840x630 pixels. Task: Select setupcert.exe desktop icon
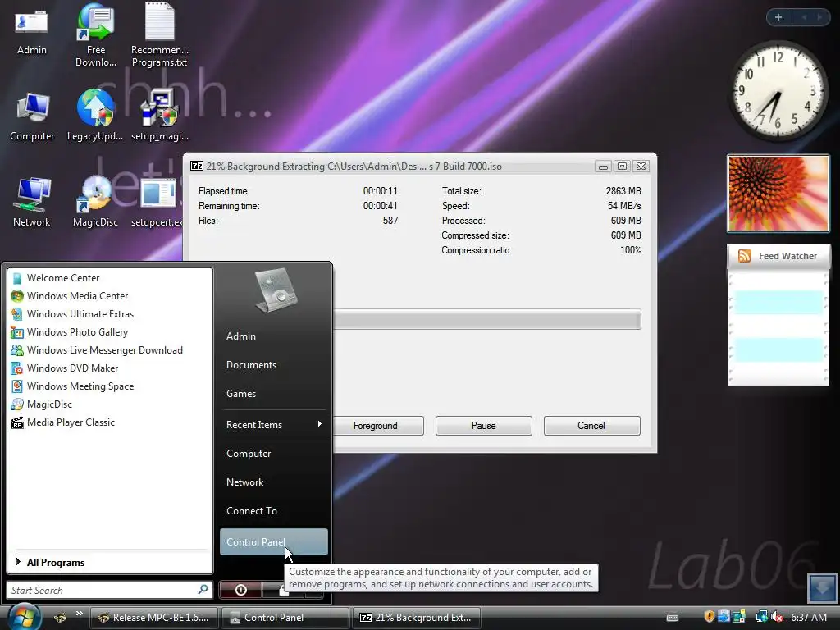point(157,203)
